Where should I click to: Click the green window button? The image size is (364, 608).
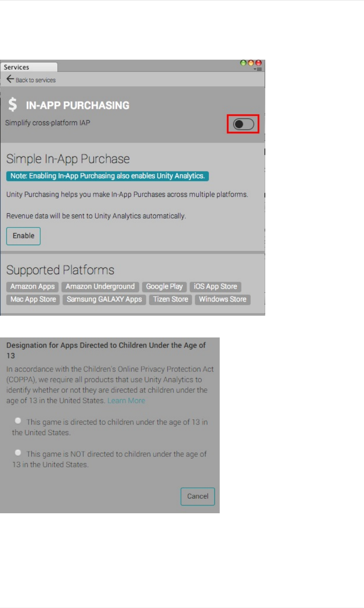tap(243, 63)
